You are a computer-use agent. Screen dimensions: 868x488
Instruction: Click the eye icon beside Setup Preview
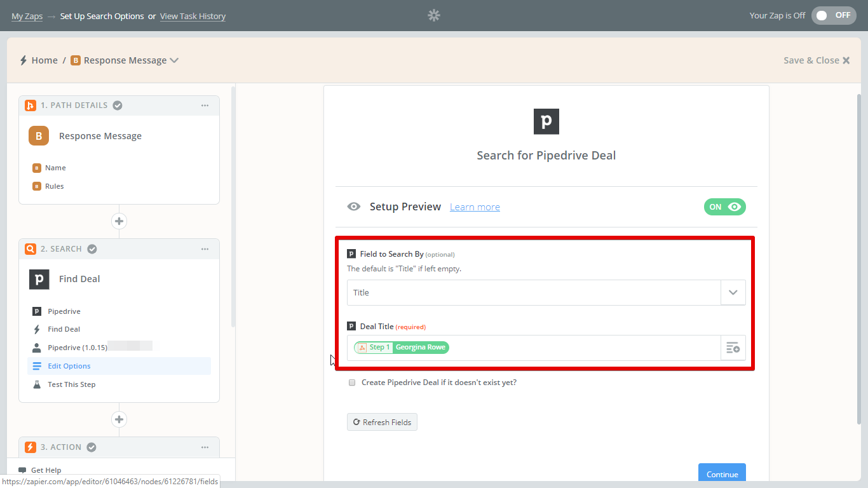click(x=354, y=207)
